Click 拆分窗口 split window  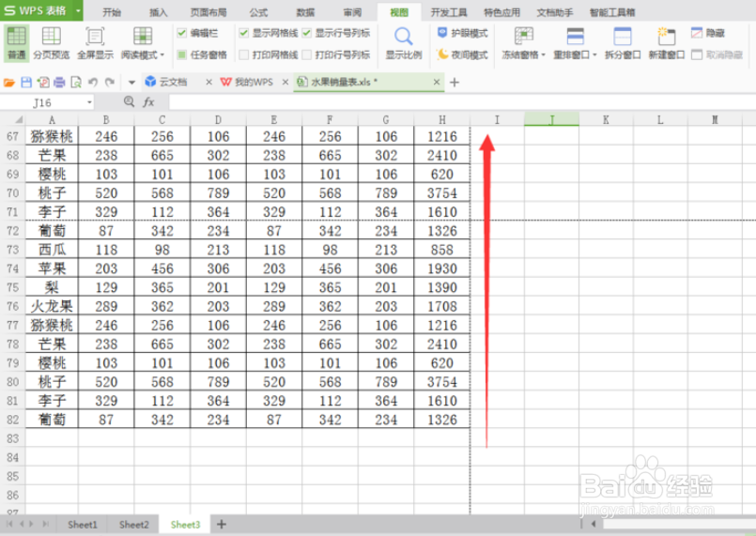[x=623, y=43]
